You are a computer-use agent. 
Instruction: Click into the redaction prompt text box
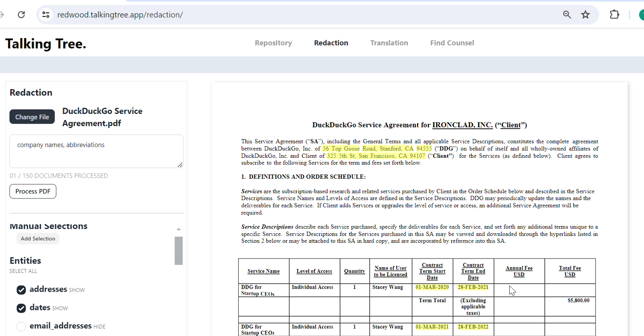[x=96, y=151]
